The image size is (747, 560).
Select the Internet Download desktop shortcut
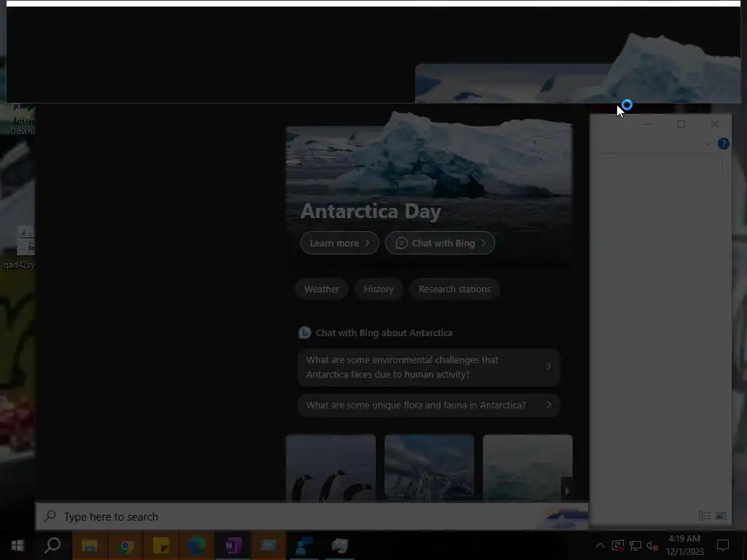[22, 120]
